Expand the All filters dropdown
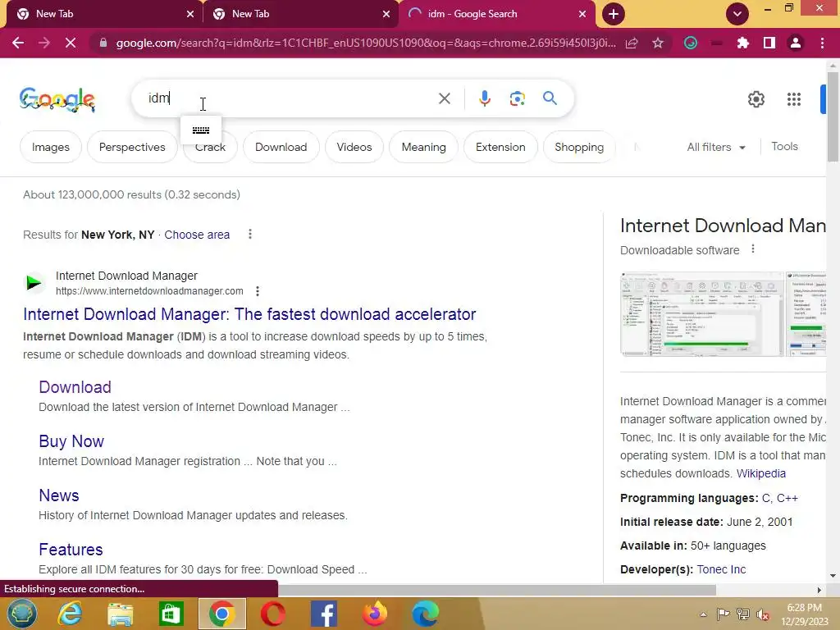840x630 pixels. point(716,147)
